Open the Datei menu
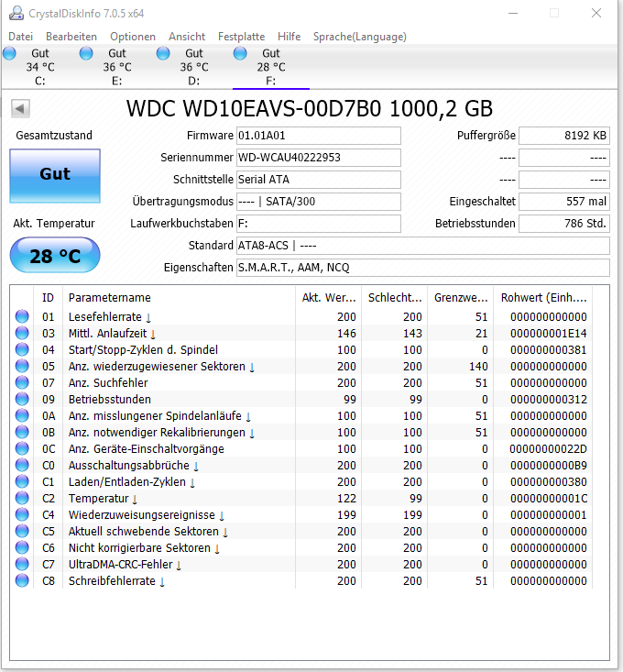Screen dimensions: 623x672 coord(20,37)
